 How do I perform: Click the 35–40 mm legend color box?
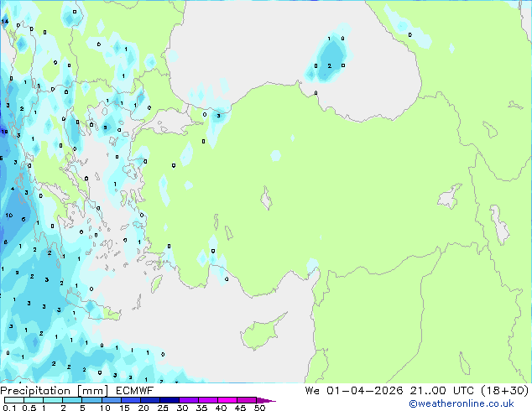(x=208, y=400)
